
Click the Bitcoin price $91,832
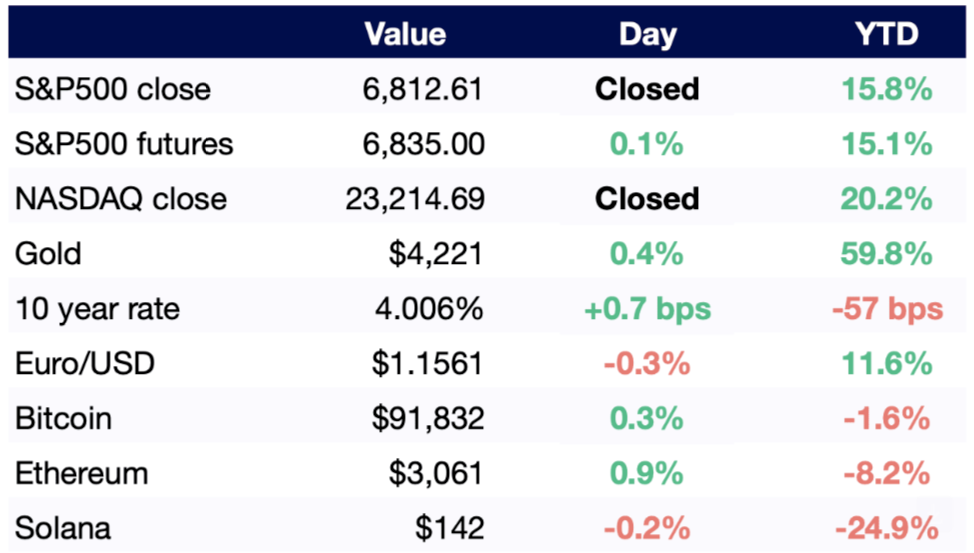pos(428,417)
